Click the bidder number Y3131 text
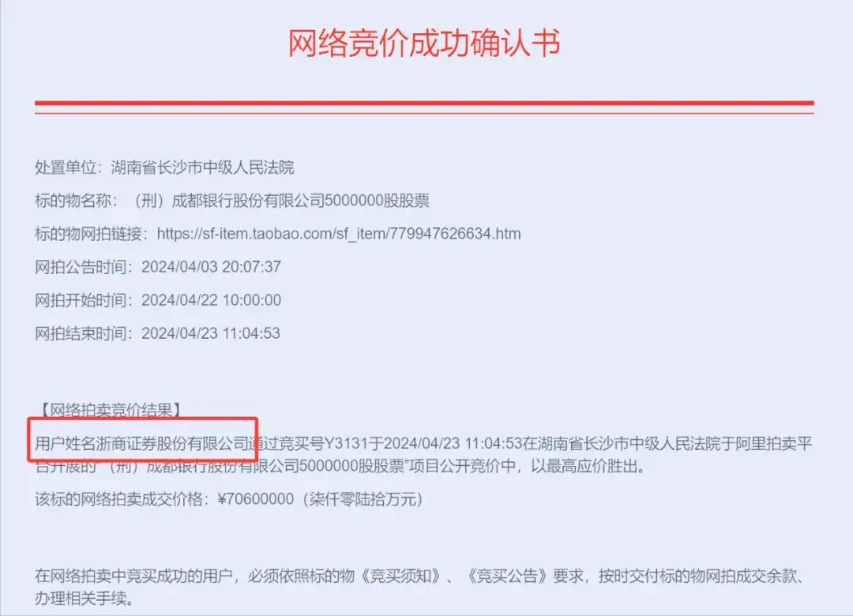Image resolution: width=853 pixels, height=616 pixels. click(x=347, y=444)
